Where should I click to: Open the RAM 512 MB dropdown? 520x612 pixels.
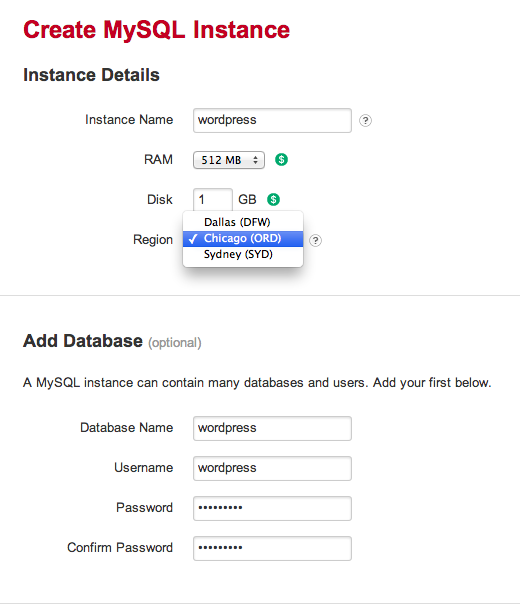[229, 160]
